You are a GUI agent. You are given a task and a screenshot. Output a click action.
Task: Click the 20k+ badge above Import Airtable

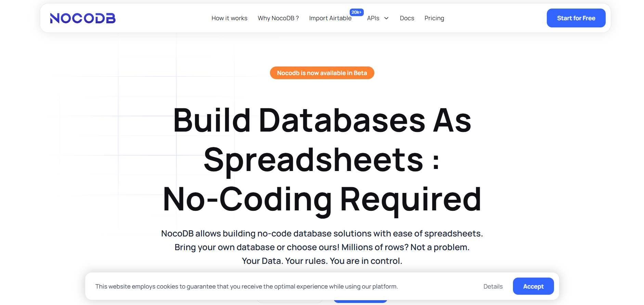click(356, 12)
